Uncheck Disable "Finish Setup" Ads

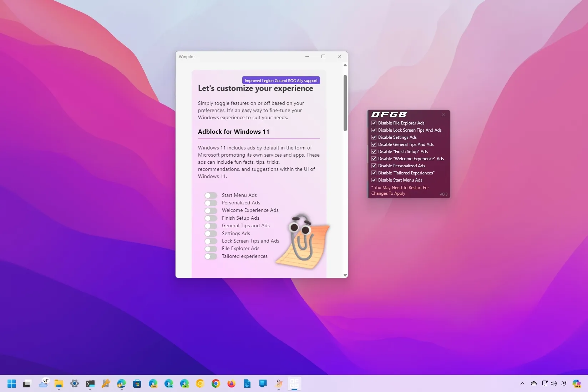(x=374, y=152)
